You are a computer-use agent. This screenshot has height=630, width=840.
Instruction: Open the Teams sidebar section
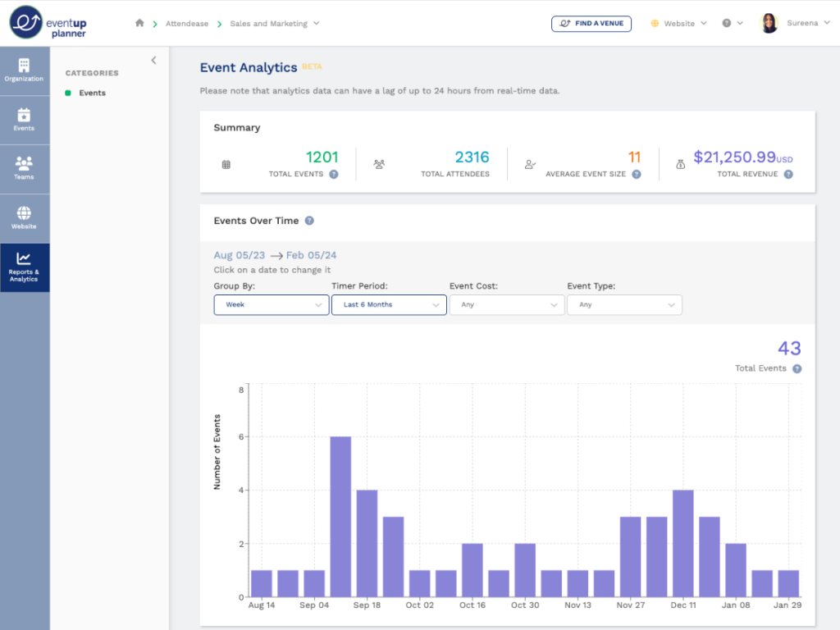24,169
